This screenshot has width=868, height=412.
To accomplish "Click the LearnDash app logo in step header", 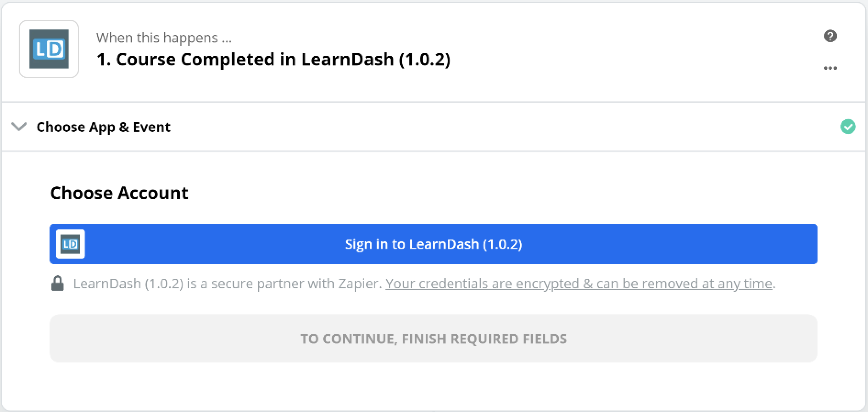I will click(x=49, y=49).
